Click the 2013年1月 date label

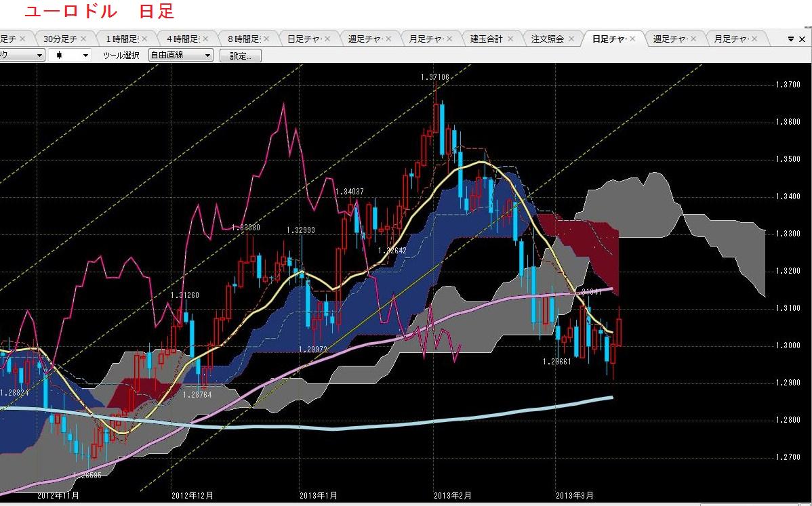pos(319,496)
